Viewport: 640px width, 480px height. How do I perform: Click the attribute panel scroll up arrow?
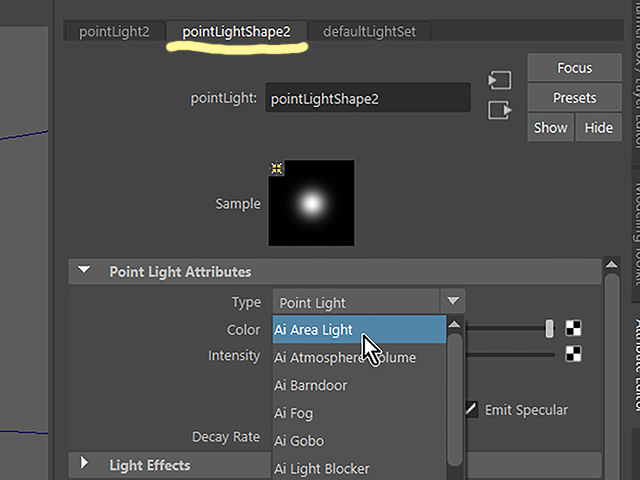point(611,264)
